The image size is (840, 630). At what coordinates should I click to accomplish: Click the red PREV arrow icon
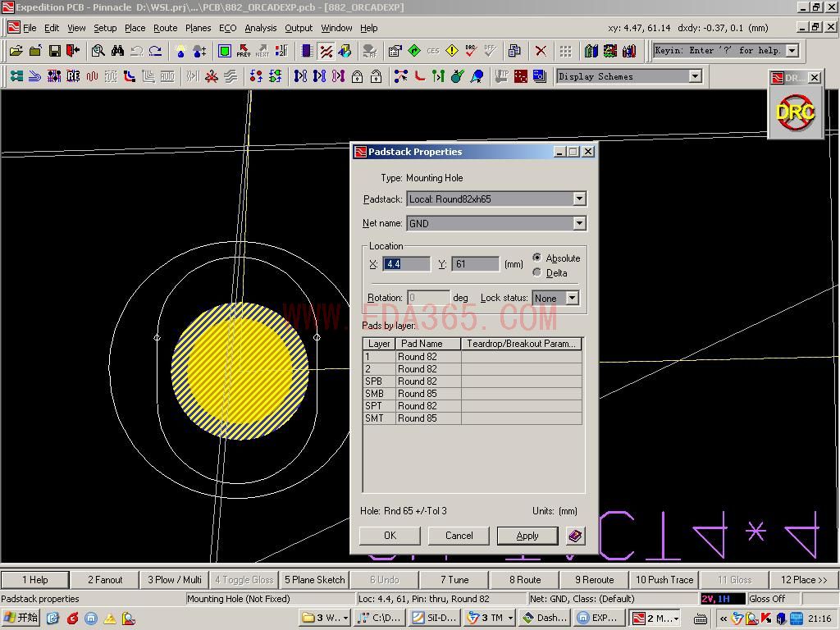[244, 51]
